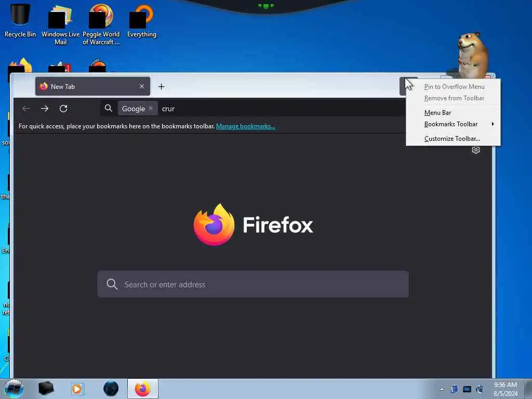The height and width of the screenshot is (399, 532).
Task: Remove the Google search chip with its X
Action: click(151, 108)
